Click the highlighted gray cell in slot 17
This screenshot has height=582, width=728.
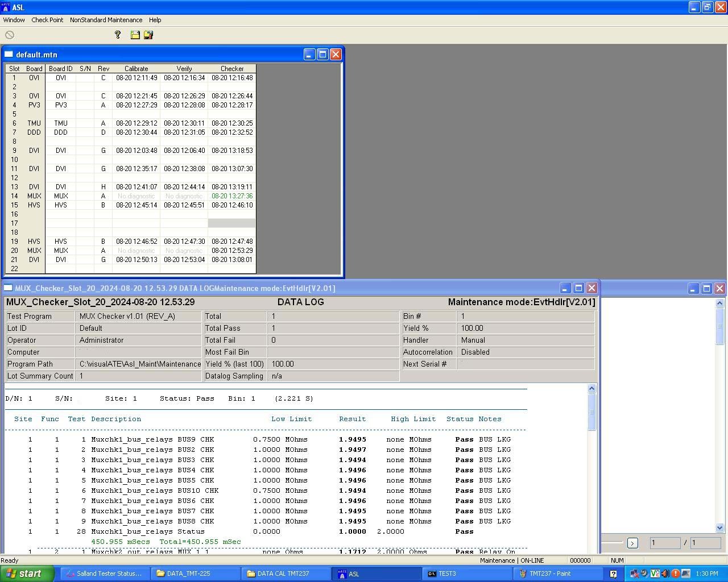click(232, 223)
